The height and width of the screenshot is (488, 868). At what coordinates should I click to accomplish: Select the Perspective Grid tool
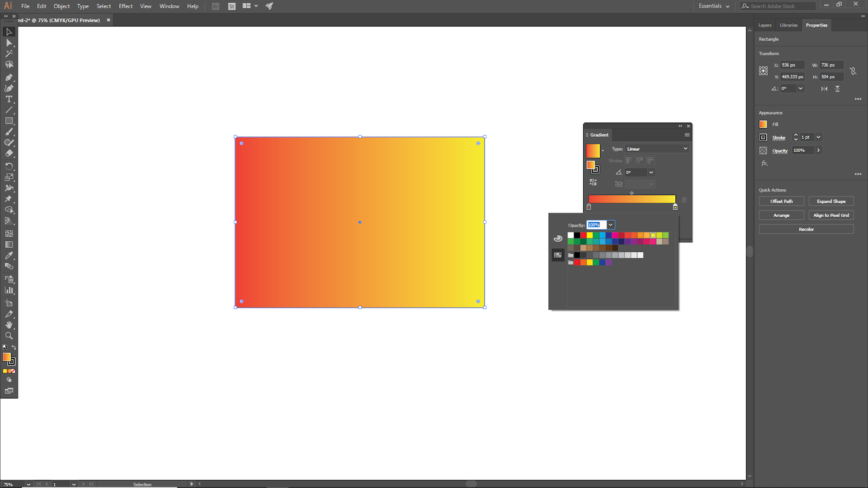[9, 221]
